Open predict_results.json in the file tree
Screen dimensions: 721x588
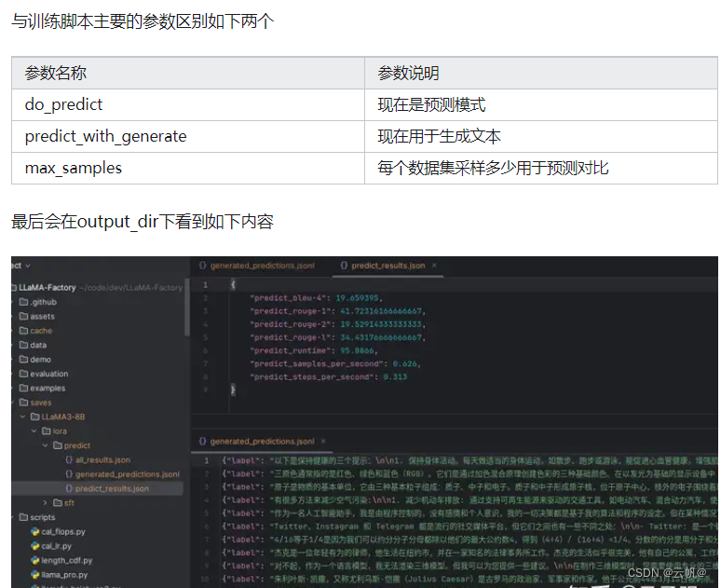point(112,488)
